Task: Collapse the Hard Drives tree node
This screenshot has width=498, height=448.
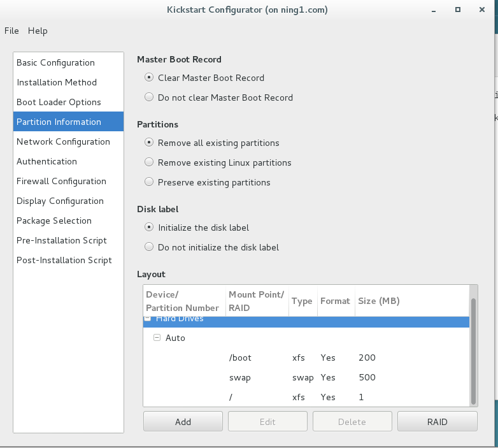Action: [x=147, y=319]
